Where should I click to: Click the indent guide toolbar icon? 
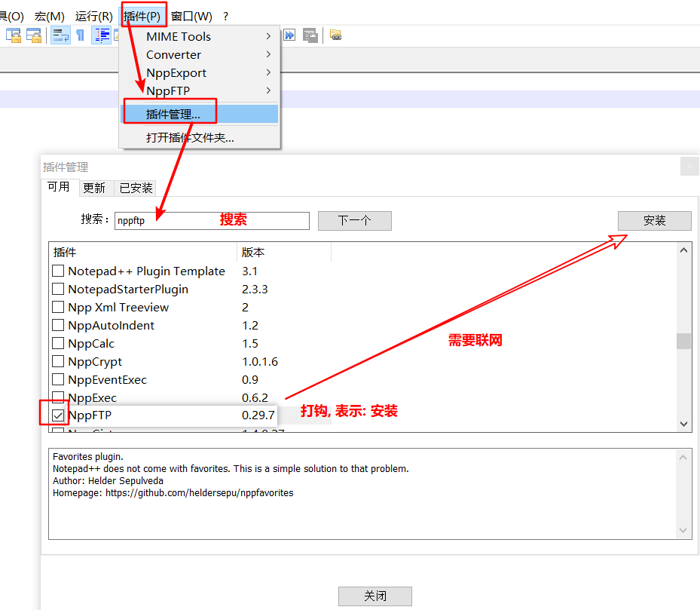tap(101, 35)
